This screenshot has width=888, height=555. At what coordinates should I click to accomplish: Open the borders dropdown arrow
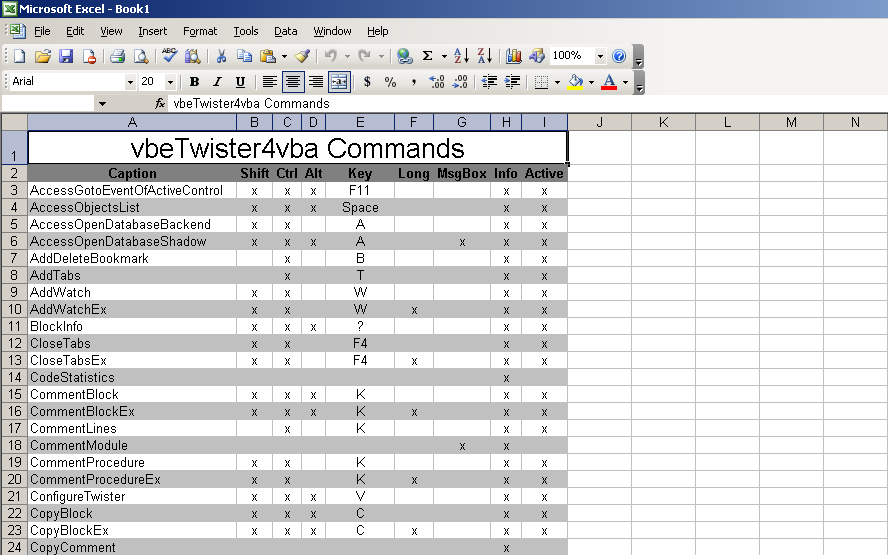tap(557, 83)
